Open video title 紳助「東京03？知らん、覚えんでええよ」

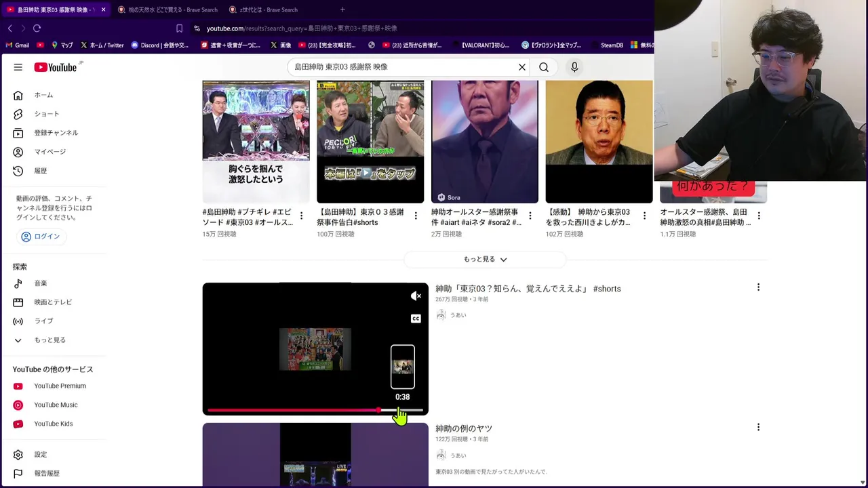528,289
